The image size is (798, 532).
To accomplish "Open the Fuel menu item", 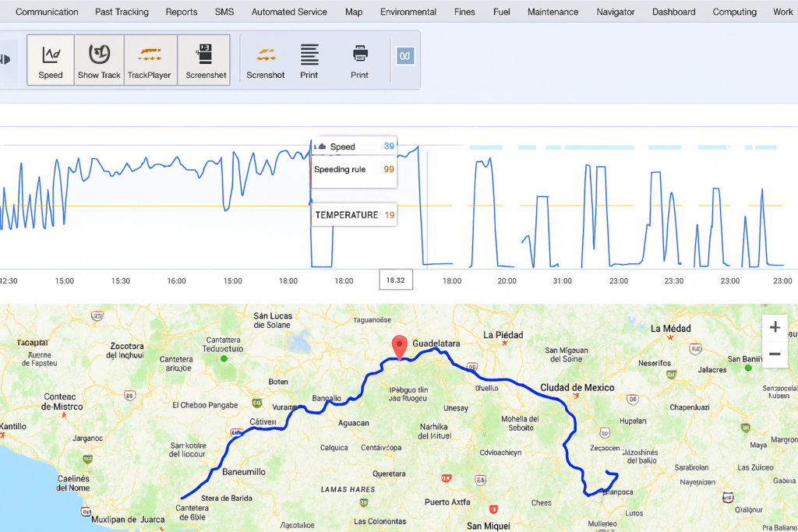I will coord(502,12).
